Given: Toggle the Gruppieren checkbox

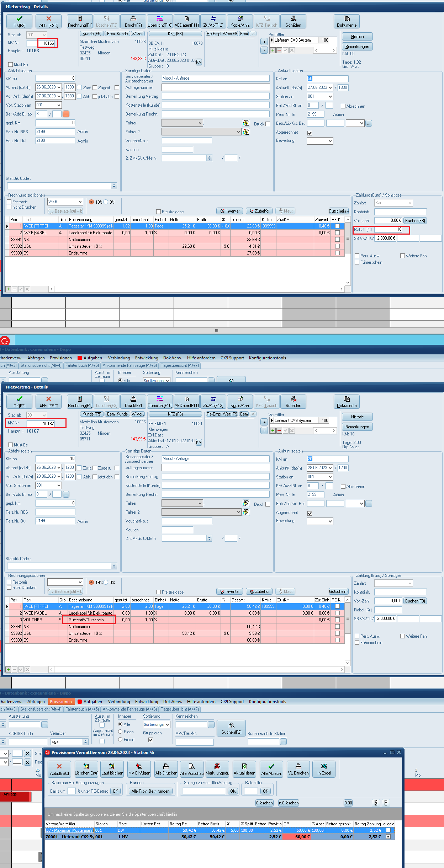Looking at the screenshot, I should point(151,740).
